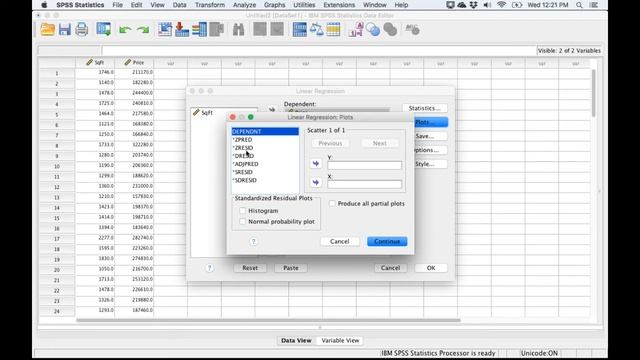This screenshot has height=360, width=640.
Task: Enable Normal probability plot checkbox
Action: (242, 222)
